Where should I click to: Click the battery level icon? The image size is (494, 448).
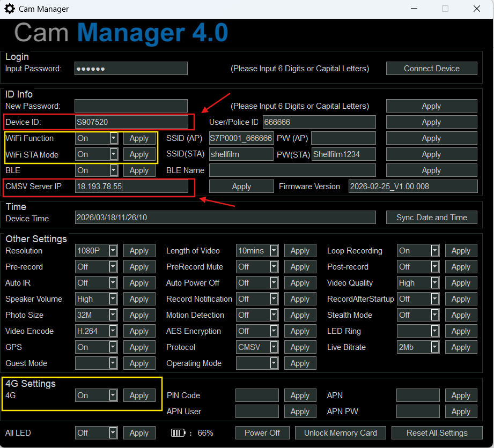pos(178,433)
